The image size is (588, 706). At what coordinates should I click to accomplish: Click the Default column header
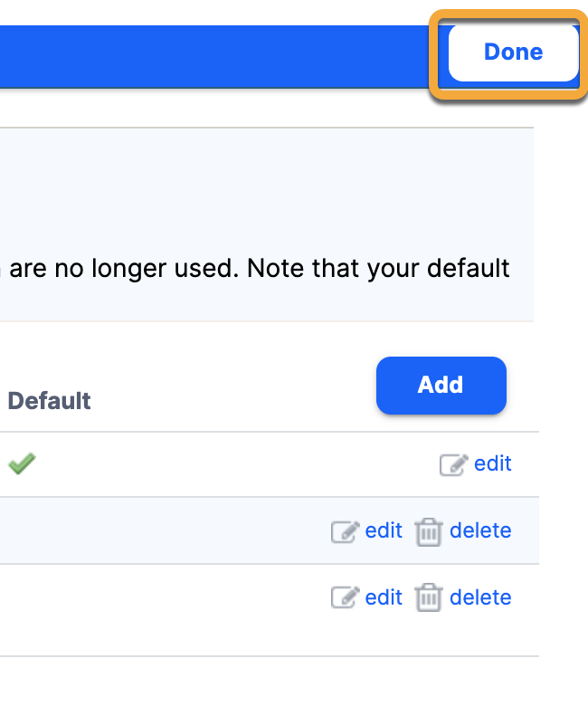point(50,400)
